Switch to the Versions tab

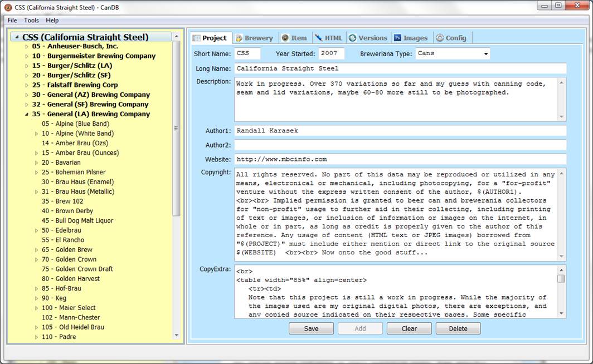368,38
